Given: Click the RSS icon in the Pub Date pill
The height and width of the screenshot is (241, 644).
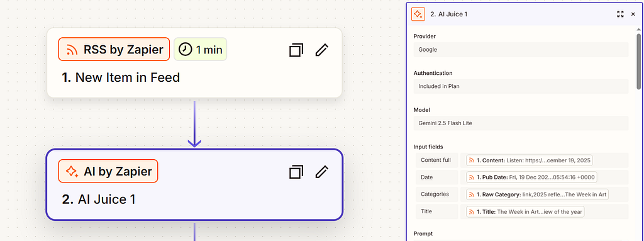Looking at the screenshot, I should [x=472, y=177].
